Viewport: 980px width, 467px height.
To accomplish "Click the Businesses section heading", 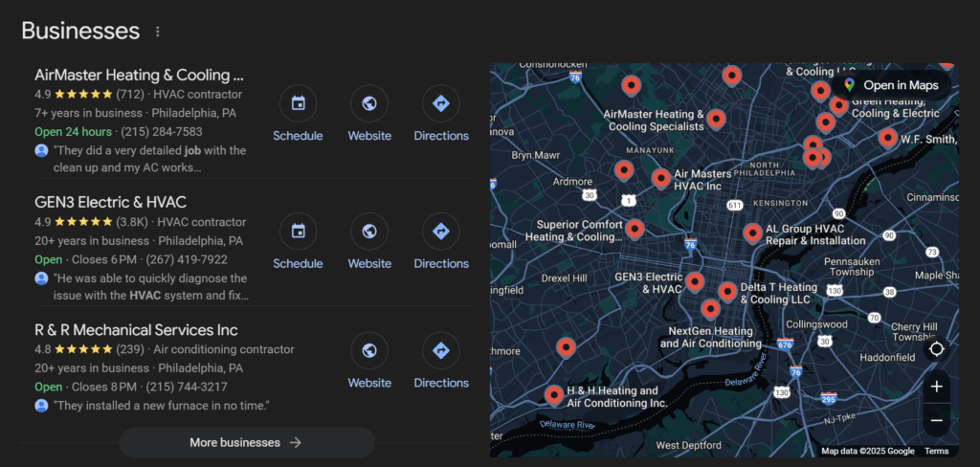I will pyautogui.click(x=80, y=31).
